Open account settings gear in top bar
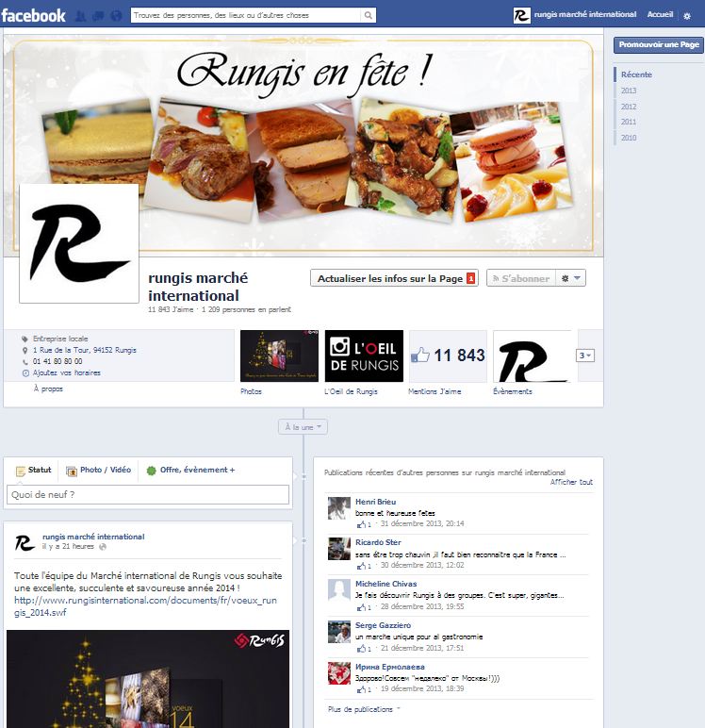The height and width of the screenshot is (728, 705). coord(687,16)
